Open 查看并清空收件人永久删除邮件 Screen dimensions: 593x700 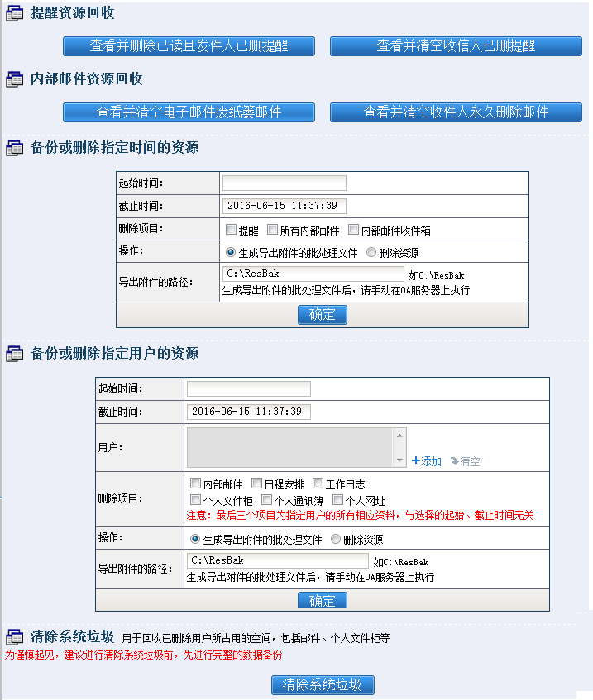pyautogui.click(x=456, y=112)
